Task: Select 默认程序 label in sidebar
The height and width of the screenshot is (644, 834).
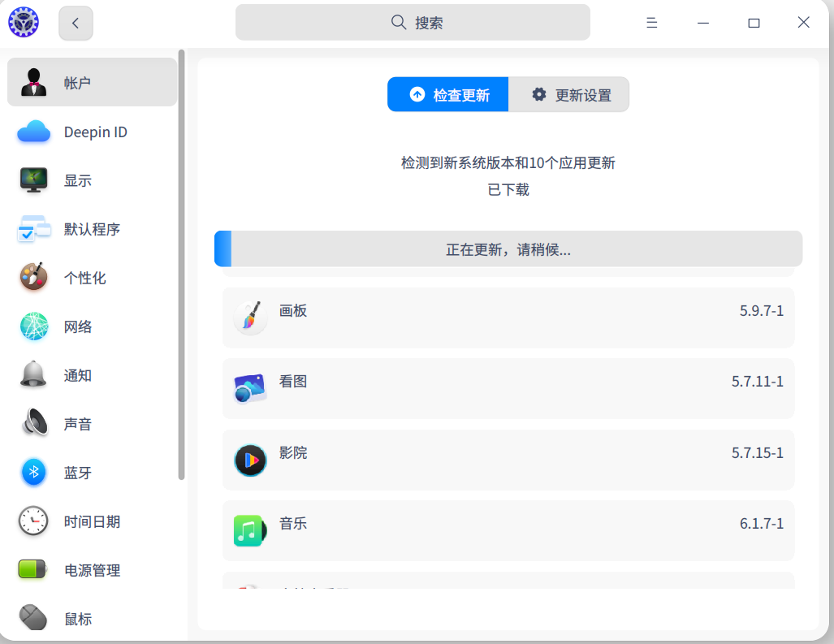Action: coord(92,229)
